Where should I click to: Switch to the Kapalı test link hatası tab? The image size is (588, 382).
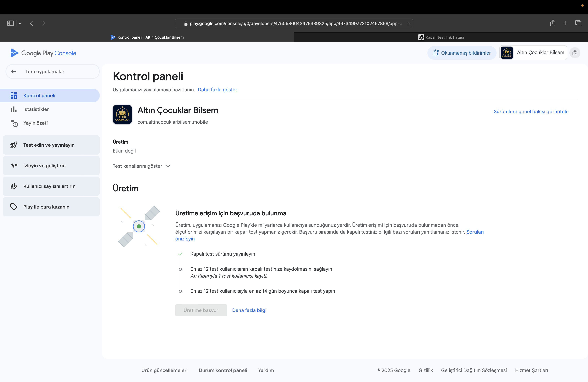point(441,37)
